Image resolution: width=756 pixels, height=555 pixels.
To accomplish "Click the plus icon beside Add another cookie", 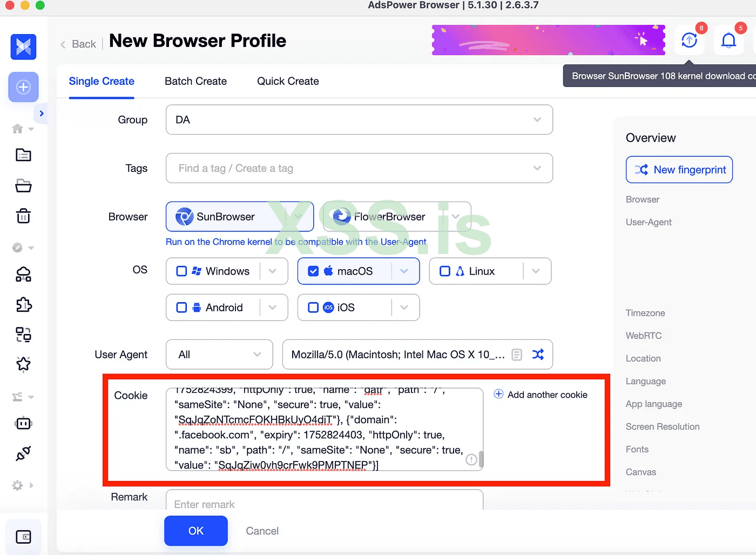I will coord(498,394).
